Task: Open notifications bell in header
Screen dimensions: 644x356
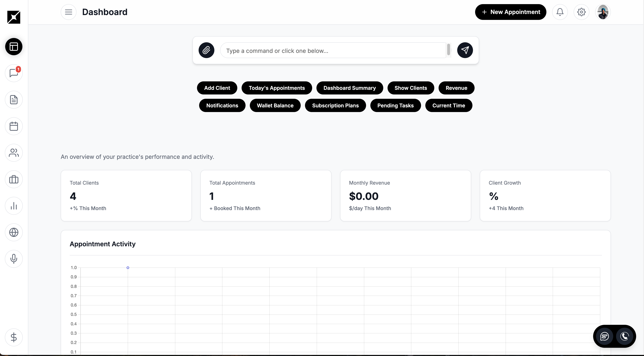Action: [560, 12]
